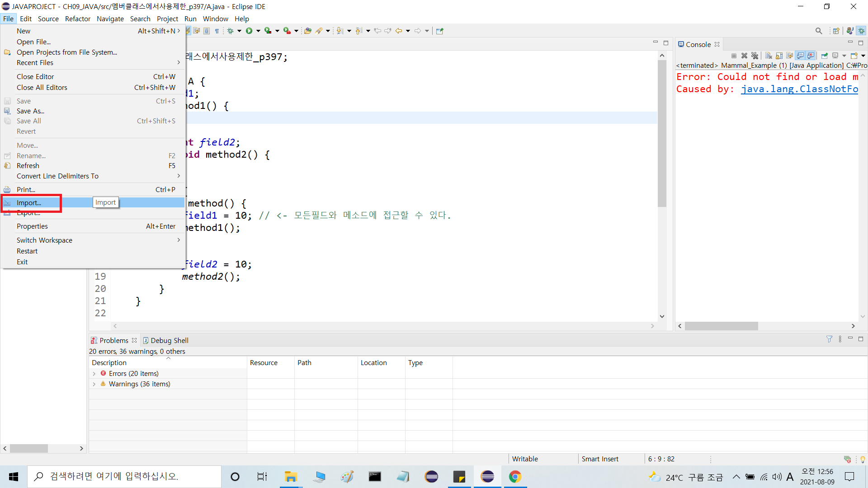Screen dimensions: 868x488
Task: Click the Pin Console icon
Action: (x=824, y=56)
